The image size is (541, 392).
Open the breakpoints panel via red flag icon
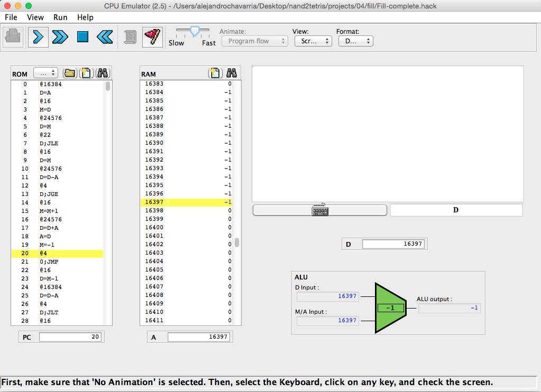tap(152, 37)
